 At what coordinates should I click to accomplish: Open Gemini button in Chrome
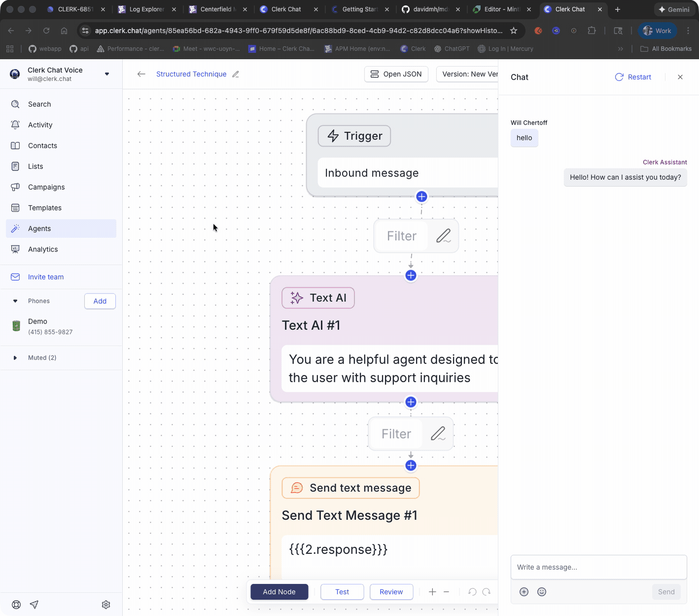pos(674,9)
